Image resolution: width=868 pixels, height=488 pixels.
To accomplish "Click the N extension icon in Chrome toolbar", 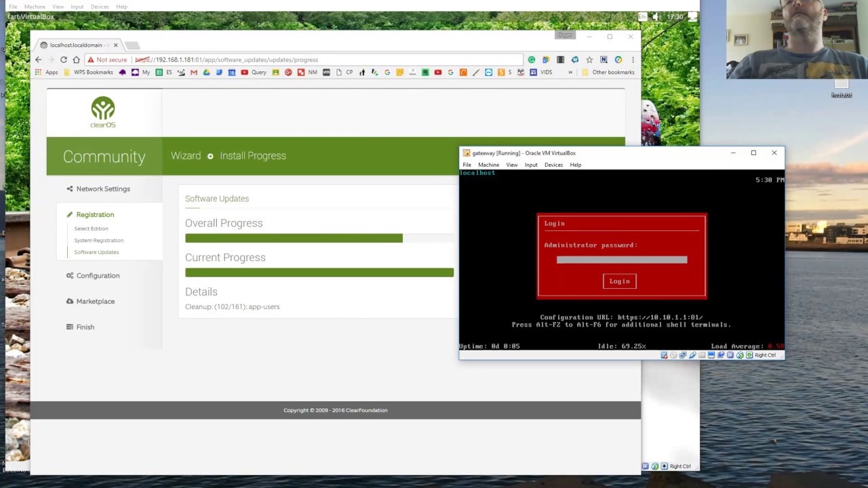I will [604, 60].
